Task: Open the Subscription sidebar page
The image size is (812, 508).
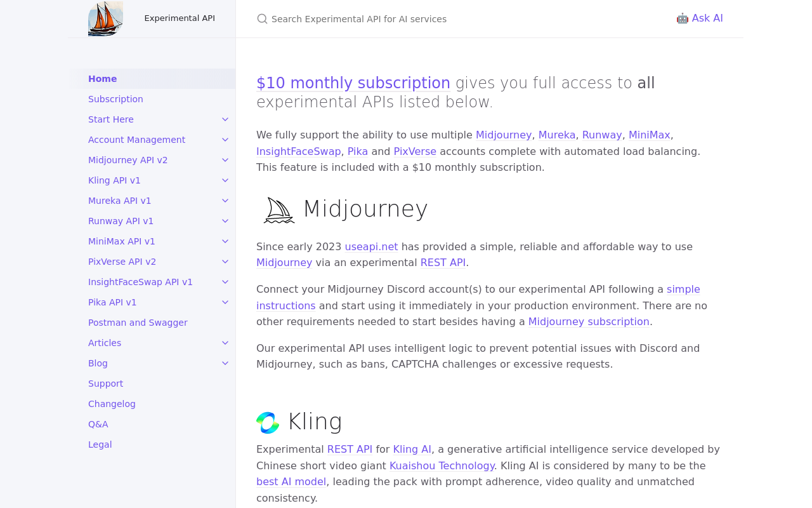Action: [x=115, y=99]
